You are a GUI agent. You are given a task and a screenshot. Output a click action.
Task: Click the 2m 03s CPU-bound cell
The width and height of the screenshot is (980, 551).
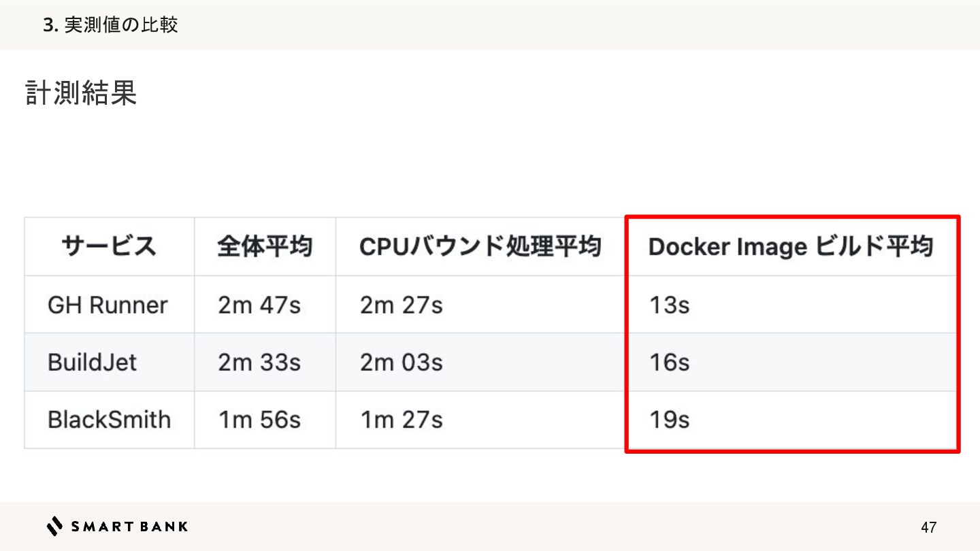401,362
